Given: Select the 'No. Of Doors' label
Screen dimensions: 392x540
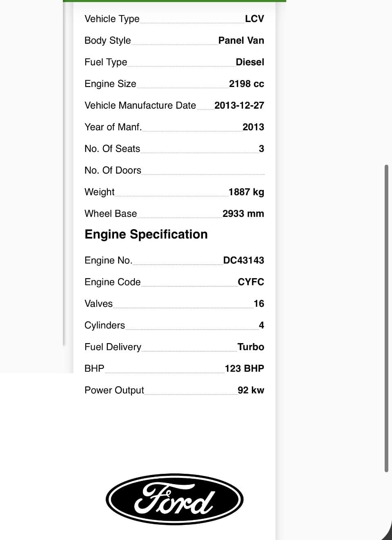Looking at the screenshot, I should coord(113,170).
